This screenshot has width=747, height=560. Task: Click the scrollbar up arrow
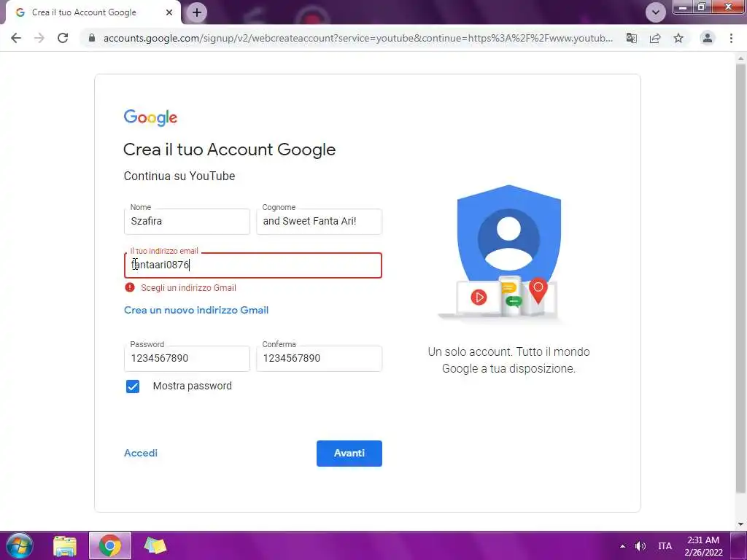coord(740,58)
